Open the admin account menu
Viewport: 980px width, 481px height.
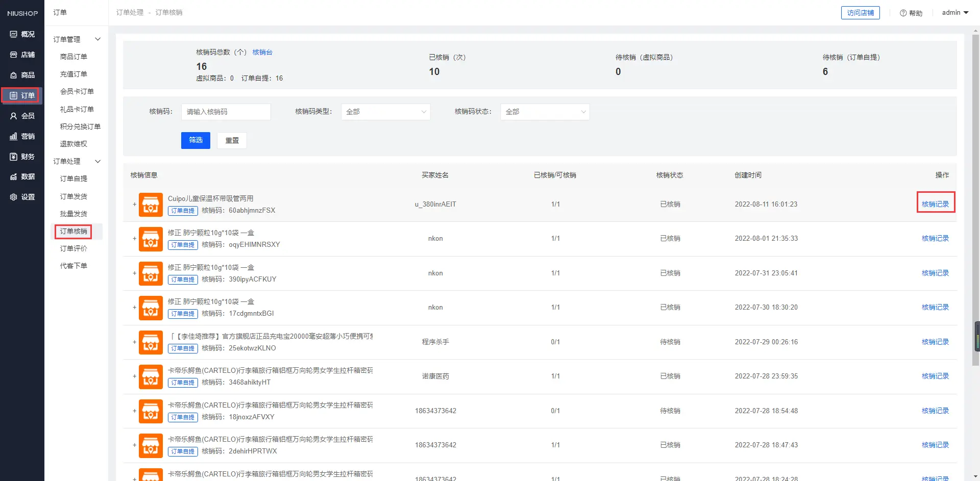pyautogui.click(x=954, y=13)
